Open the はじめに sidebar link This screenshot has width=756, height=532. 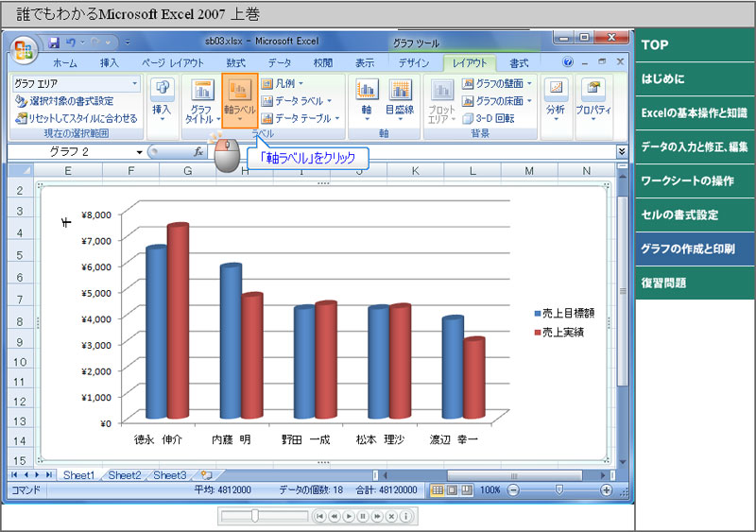pos(662,78)
